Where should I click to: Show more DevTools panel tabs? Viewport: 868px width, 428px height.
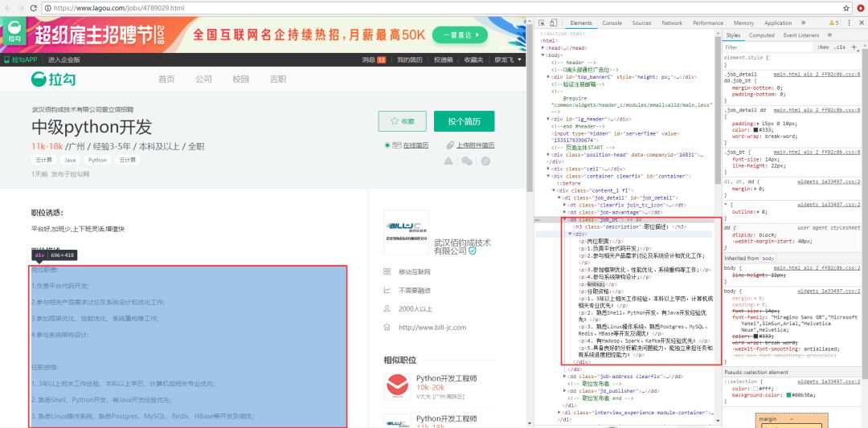[x=803, y=22]
